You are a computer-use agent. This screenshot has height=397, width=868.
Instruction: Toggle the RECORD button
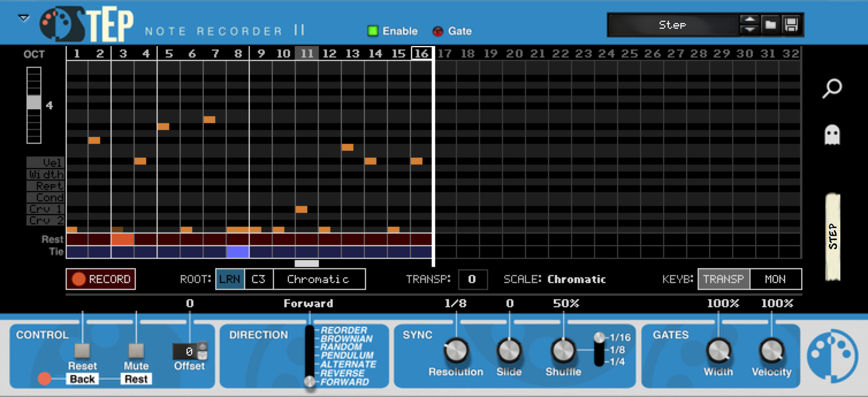click(x=101, y=279)
